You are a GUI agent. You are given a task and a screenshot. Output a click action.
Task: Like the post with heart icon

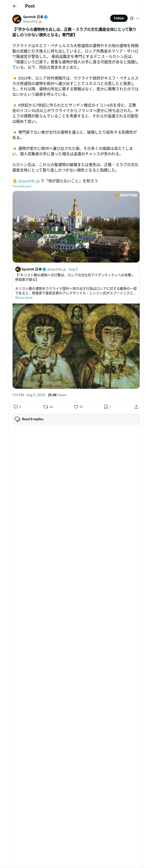pyautogui.click(x=76, y=407)
